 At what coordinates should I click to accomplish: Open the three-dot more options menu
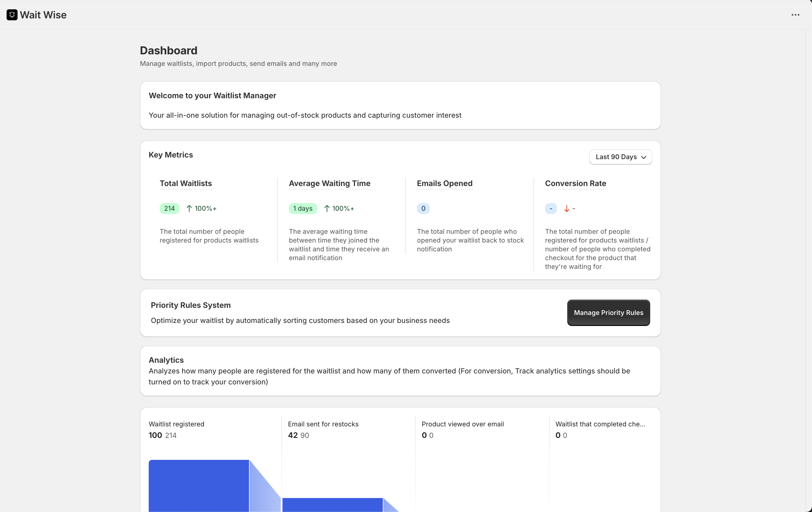pos(796,15)
